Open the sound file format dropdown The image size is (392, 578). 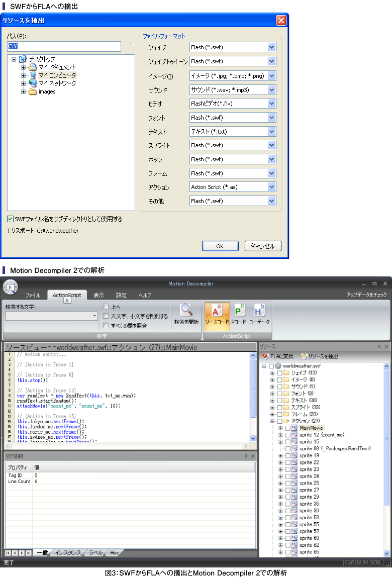click(271, 90)
